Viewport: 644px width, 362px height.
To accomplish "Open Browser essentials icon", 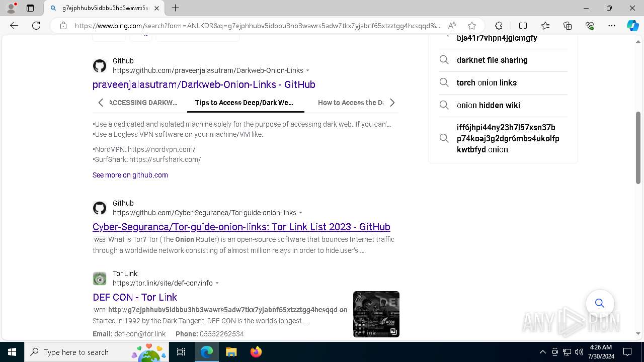I will click(590, 26).
